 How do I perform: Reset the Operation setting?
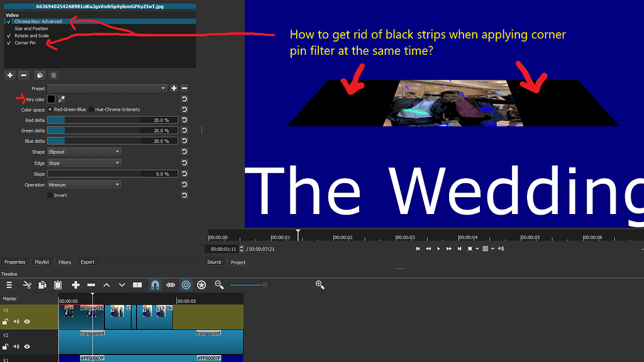pyautogui.click(x=184, y=184)
